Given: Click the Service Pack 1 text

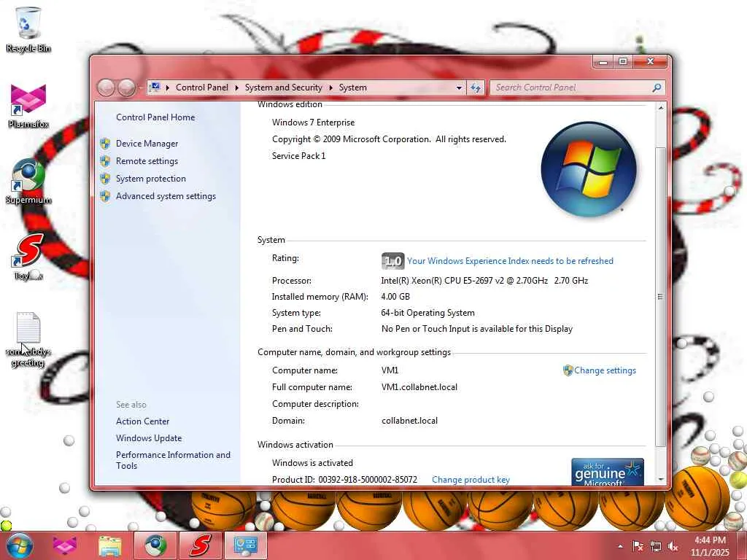Looking at the screenshot, I should pyautogui.click(x=298, y=156).
